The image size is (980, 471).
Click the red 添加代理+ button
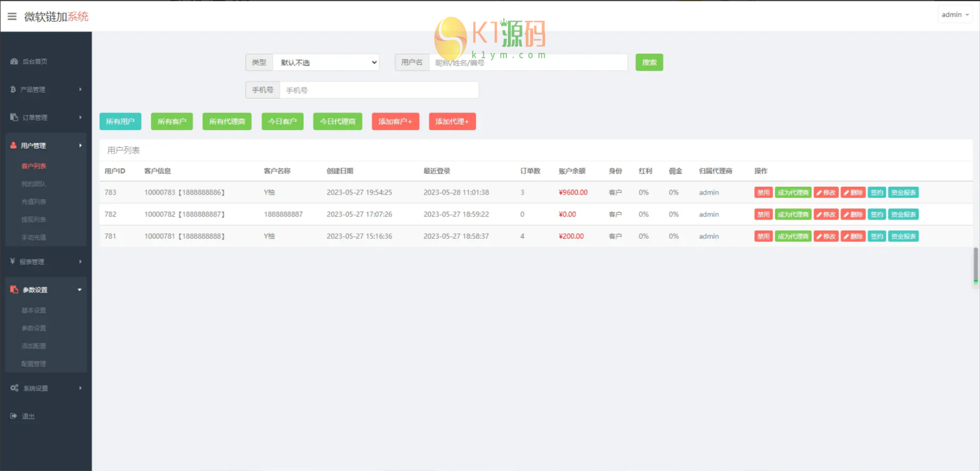pos(453,121)
